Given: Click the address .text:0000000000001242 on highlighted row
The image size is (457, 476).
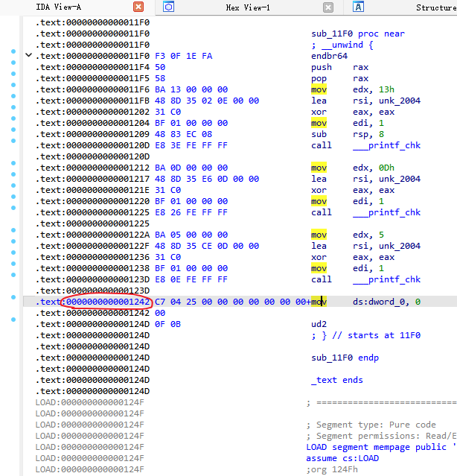Looking at the screenshot, I should 93,302.
